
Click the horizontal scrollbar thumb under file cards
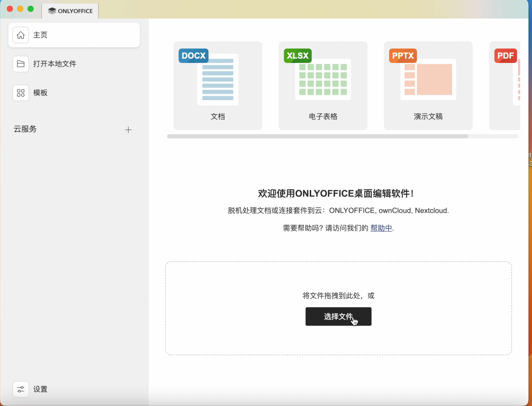coord(317,136)
